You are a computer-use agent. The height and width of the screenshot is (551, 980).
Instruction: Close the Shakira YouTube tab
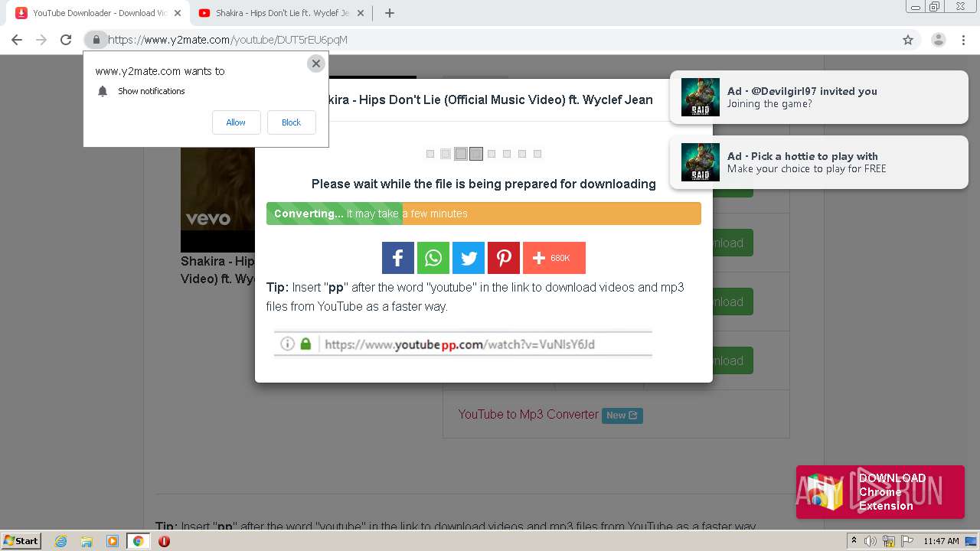click(361, 13)
